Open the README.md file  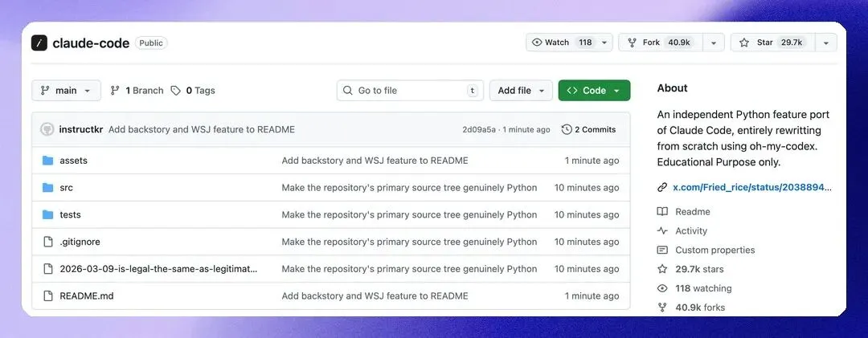pos(86,296)
